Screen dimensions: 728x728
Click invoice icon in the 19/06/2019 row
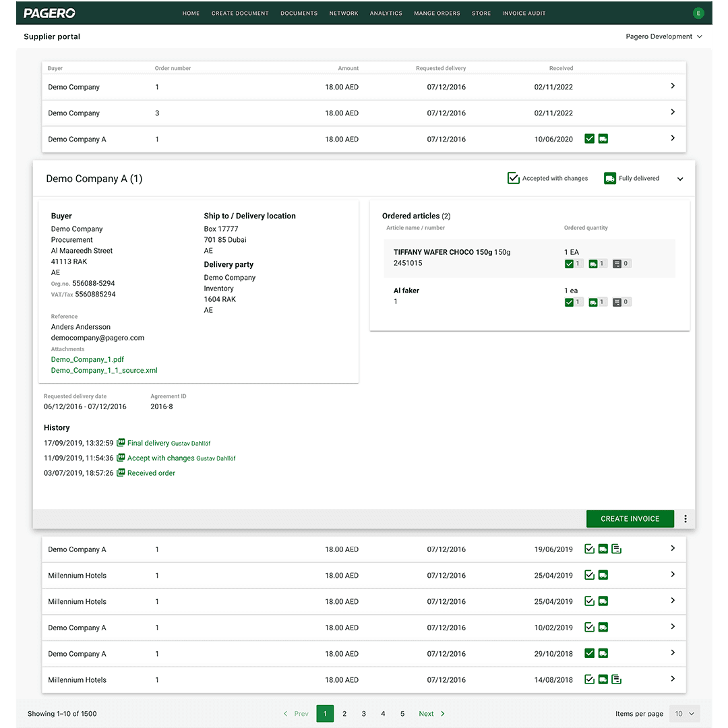tap(617, 549)
